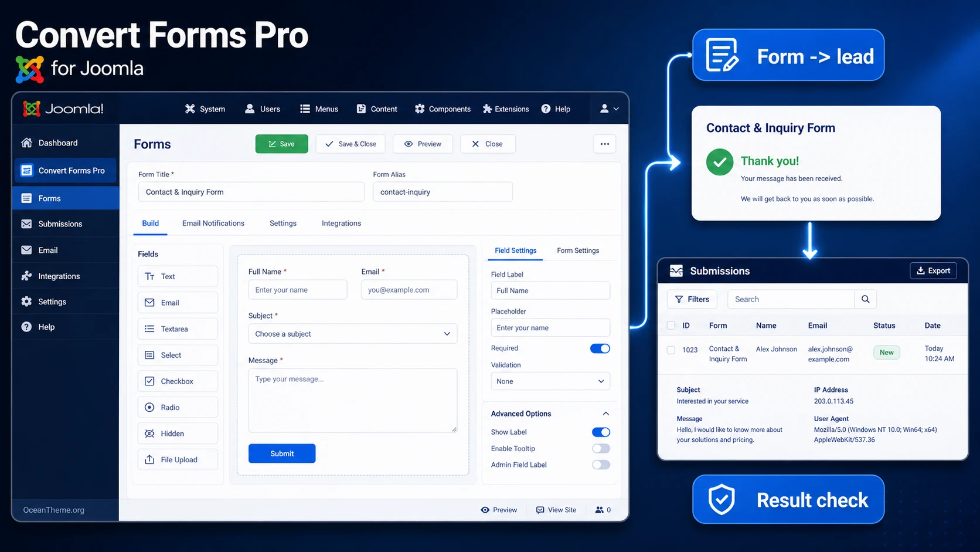Open Forms in the sidebar
The width and height of the screenshot is (980, 552).
point(65,198)
